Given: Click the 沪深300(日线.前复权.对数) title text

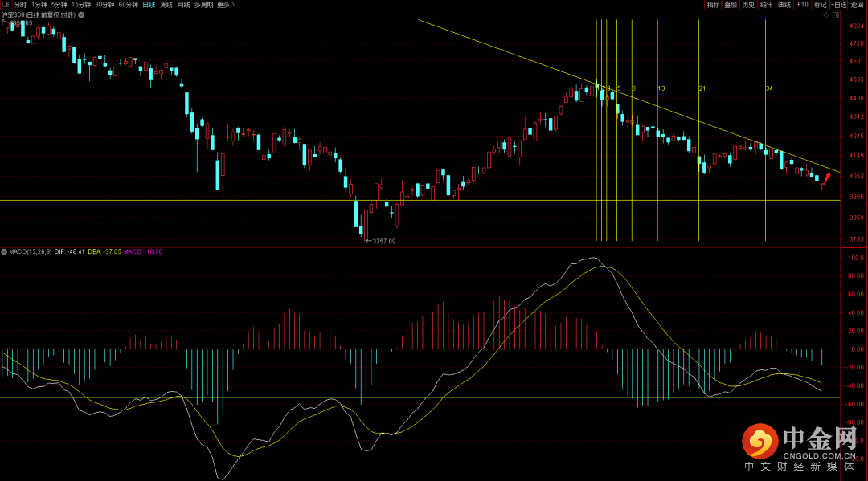Looking at the screenshot, I should [x=39, y=15].
